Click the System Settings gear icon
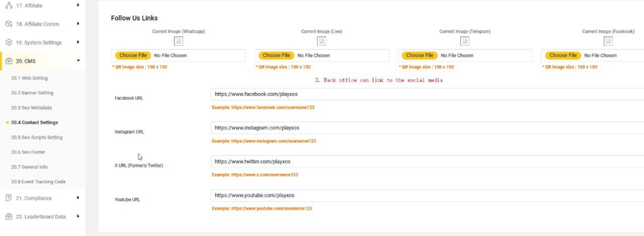The height and width of the screenshot is (236, 644). click(x=9, y=43)
